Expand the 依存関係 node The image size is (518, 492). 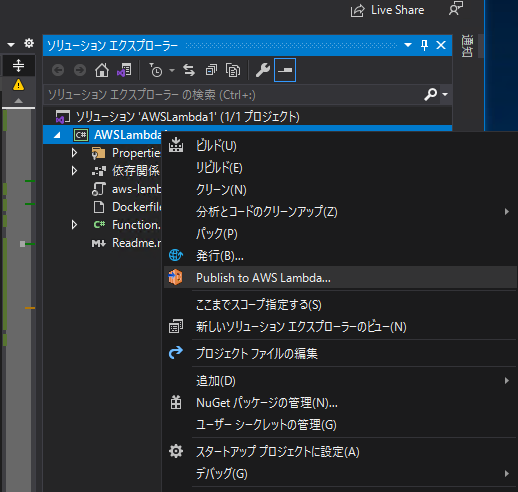coord(74,171)
